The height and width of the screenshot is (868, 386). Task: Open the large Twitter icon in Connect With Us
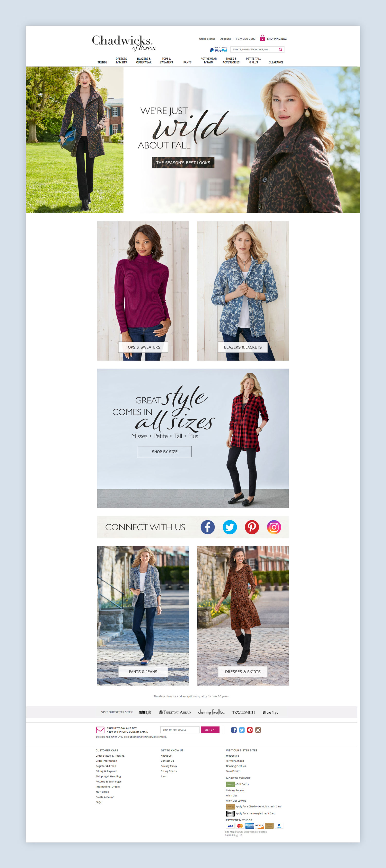pyautogui.click(x=230, y=527)
